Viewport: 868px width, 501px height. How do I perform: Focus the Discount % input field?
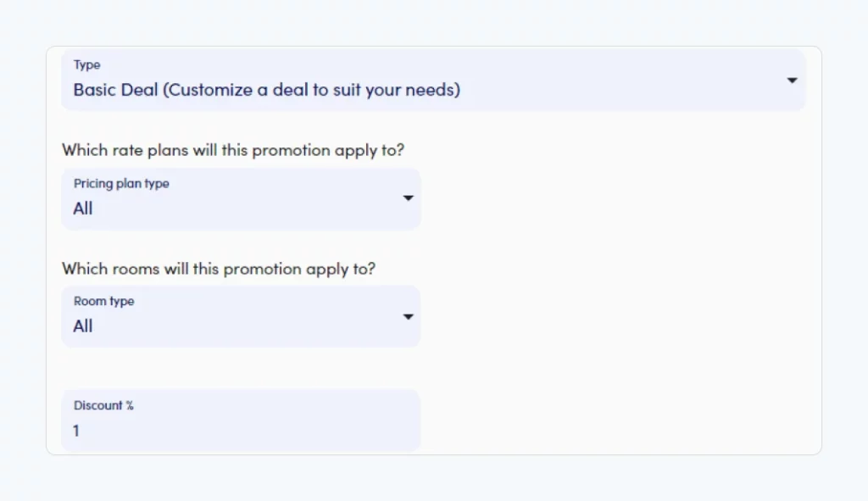click(241, 420)
